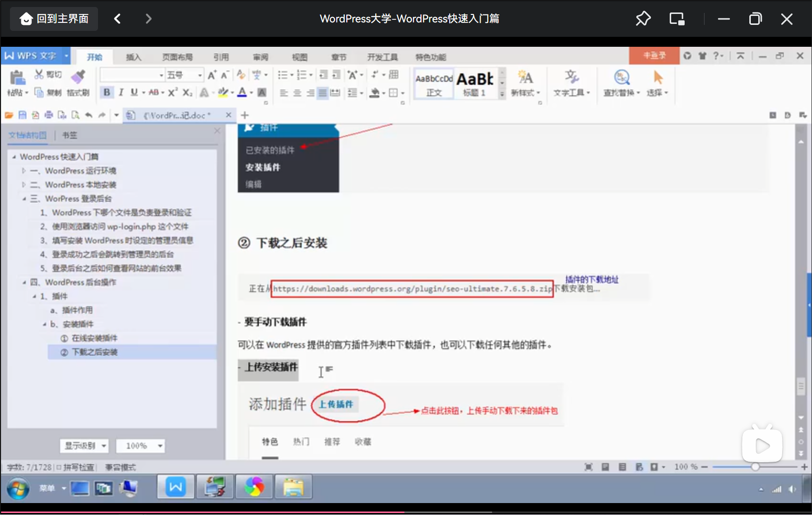The width and height of the screenshot is (812, 515).
Task: Align text right
Action: [x=310, y=93]
